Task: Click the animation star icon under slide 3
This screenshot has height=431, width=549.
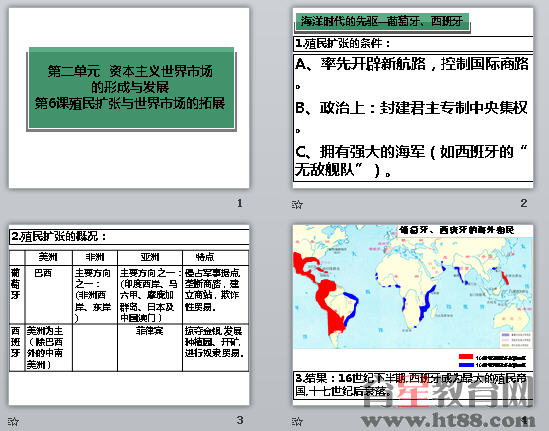Action: point(13,421)
